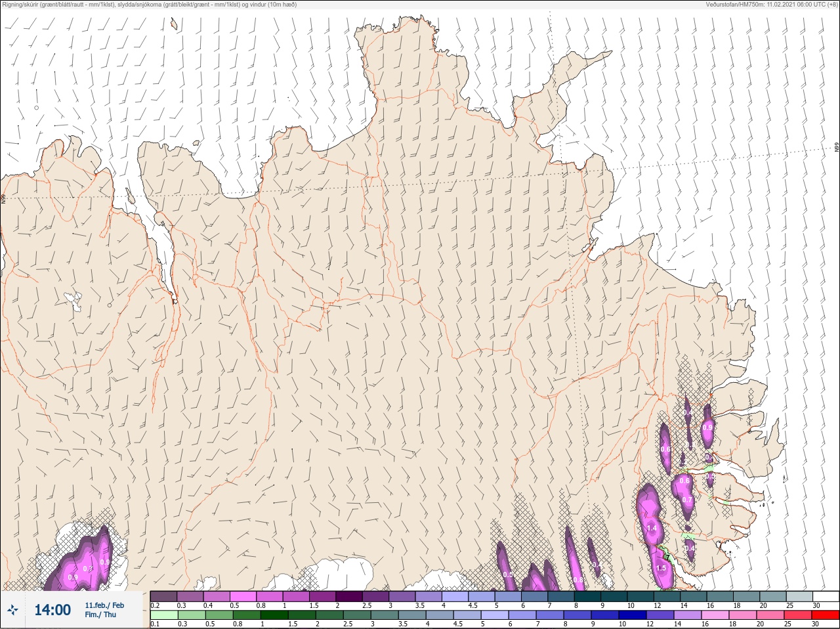Viewport: 840px width, 629px height.
Task: Select the dark navy blue swatch in the lower legend row
Action: [632, 615]
